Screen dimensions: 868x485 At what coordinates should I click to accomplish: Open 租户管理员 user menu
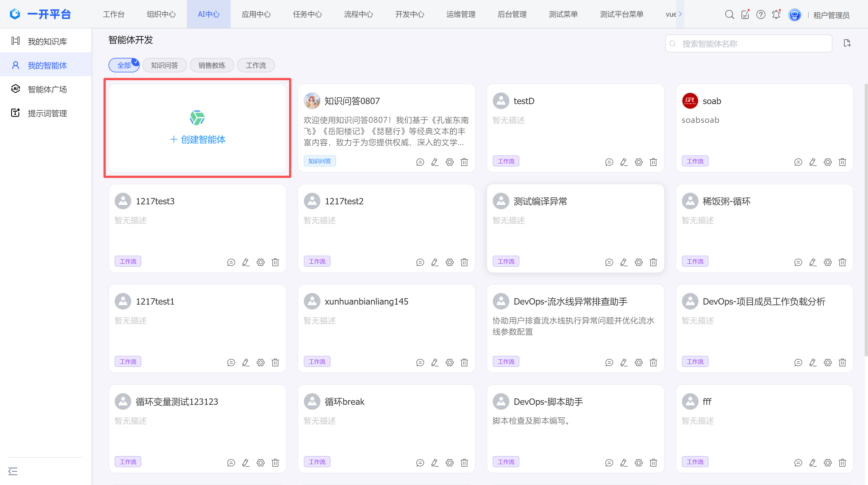click(x=831, y=15)
